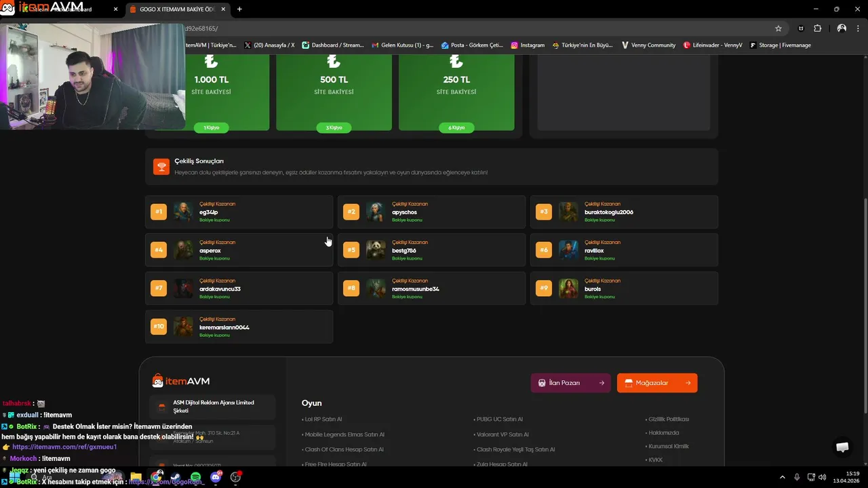Open Lol RP Satın Al link
The width and height of the screenshot is (868, 488).
[322, 420]
